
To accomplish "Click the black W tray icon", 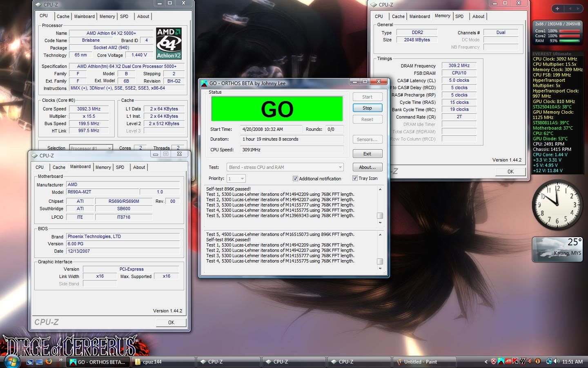I will coord(523,361).
